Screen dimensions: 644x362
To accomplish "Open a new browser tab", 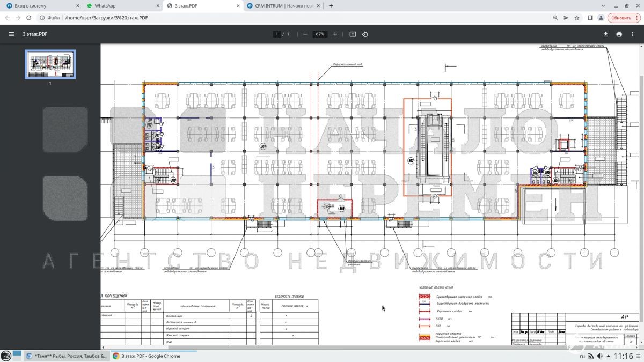I will click(x=331, y=6).
